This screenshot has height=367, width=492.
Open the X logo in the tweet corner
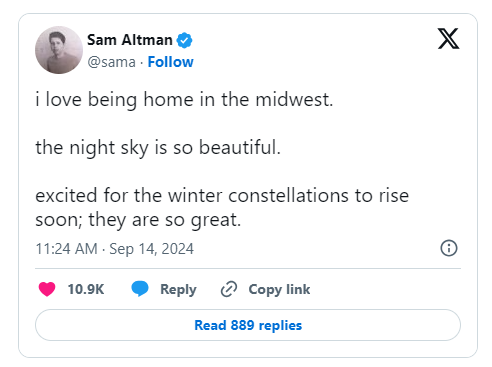coord(448,39)
